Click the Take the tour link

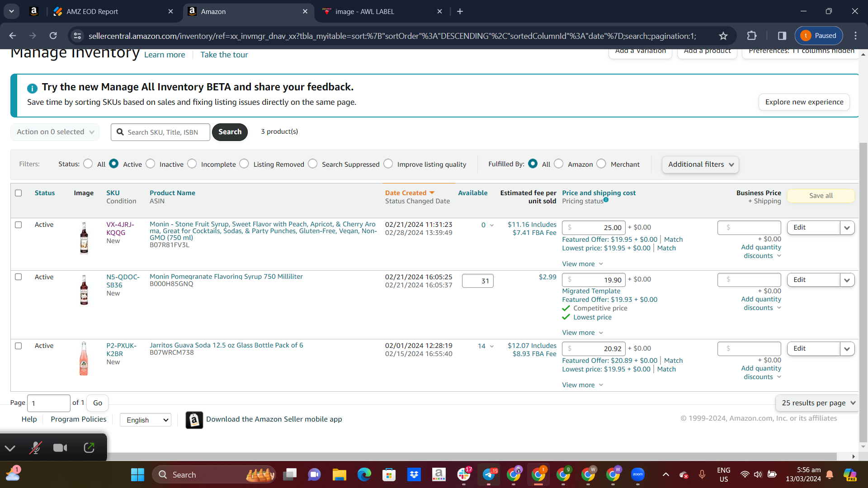(x=224, y=55)
